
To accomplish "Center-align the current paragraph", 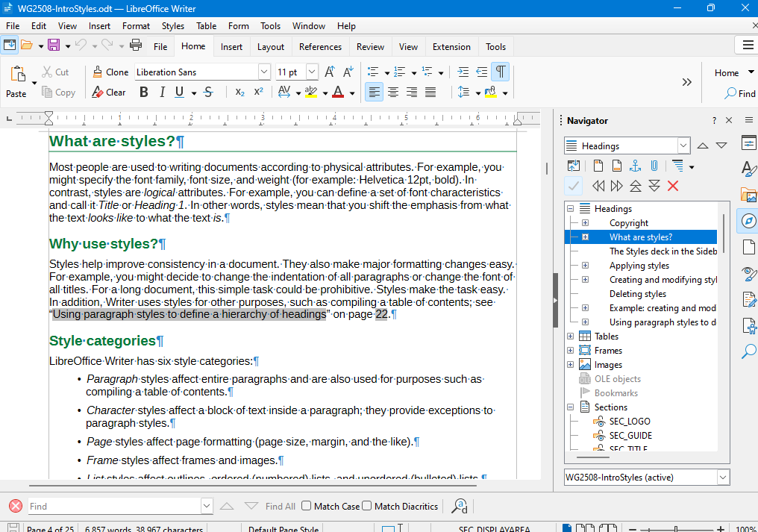I will coord(393,91).
